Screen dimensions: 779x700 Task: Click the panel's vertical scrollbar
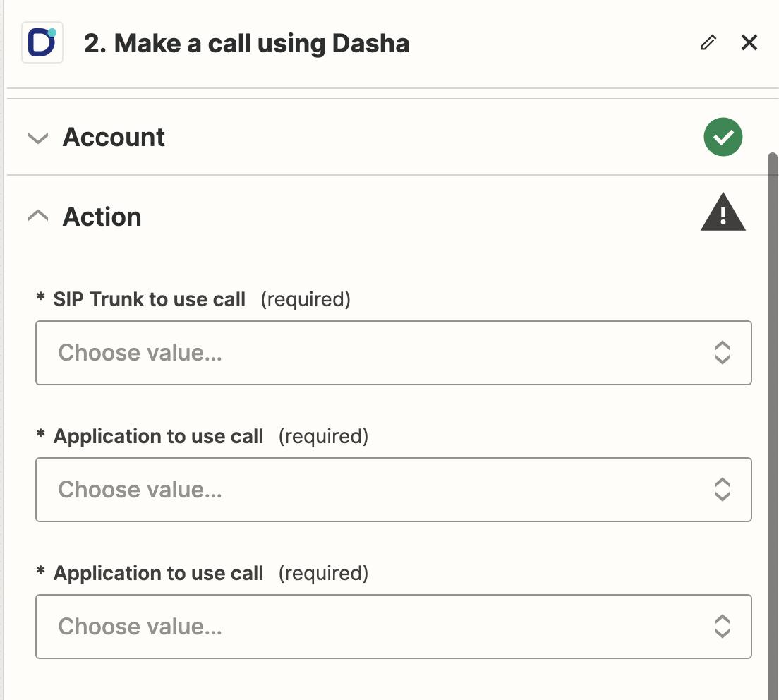click(773, 423)
